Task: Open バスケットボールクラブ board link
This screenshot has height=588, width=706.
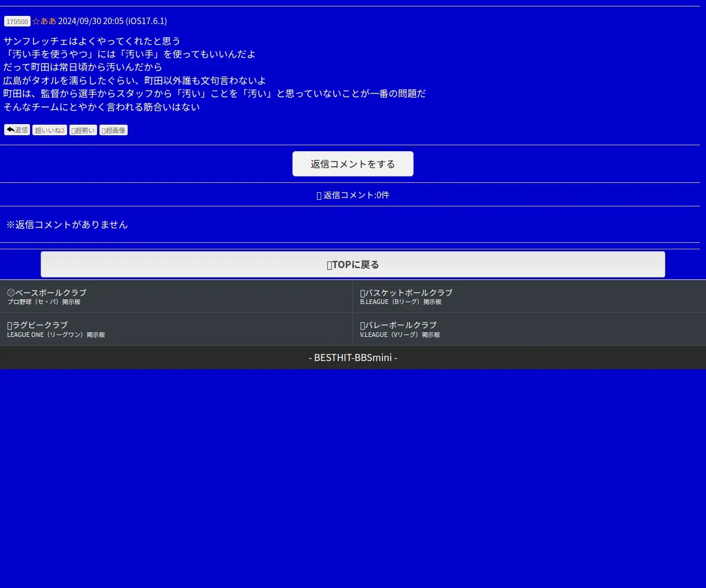Action: [529, 296]
